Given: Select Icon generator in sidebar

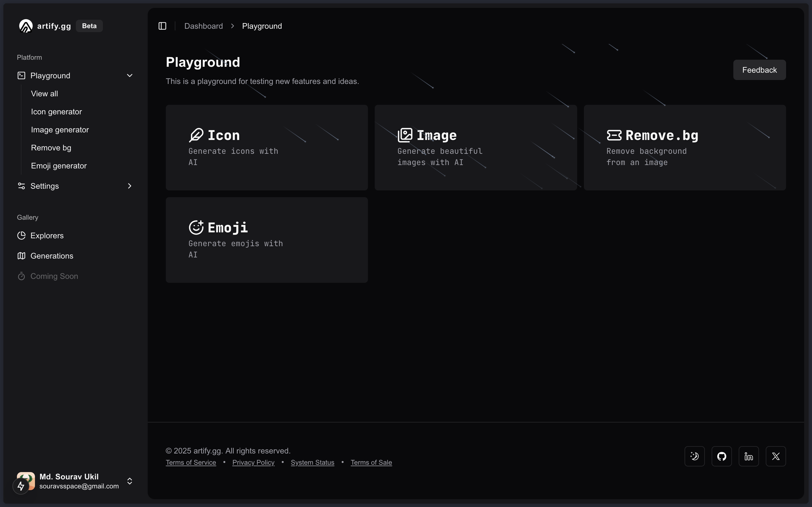Looking at the screenshot, I should coord(56,112).
